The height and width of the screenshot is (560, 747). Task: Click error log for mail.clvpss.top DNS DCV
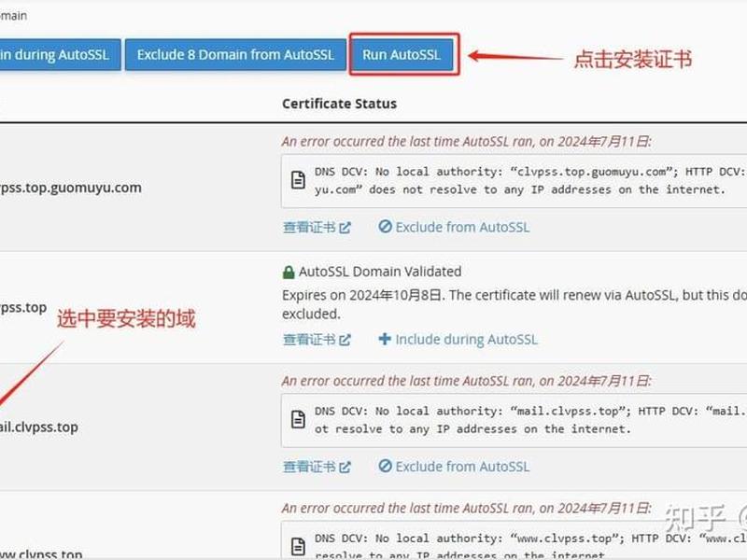(514, 420)
